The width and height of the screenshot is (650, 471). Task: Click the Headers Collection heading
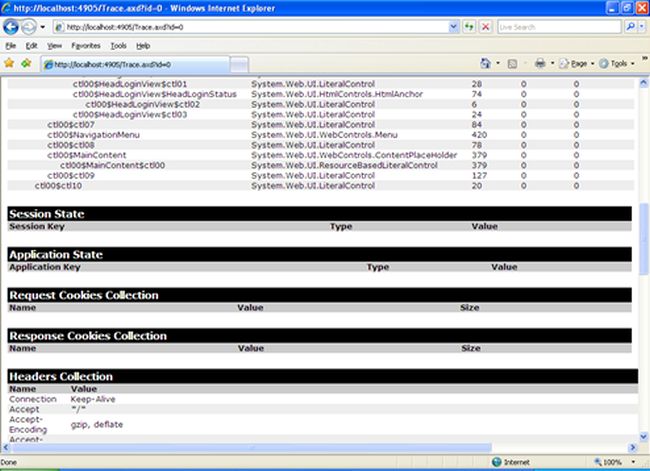click(x=61, y=376)
